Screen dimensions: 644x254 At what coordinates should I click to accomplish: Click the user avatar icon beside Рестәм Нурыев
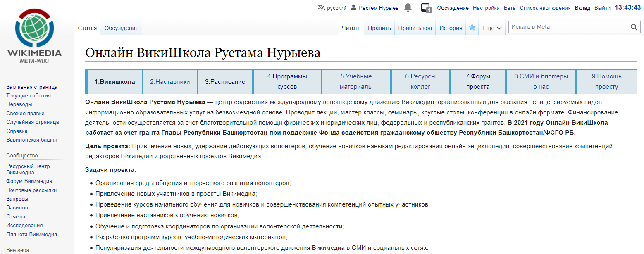[x=353, y=8]
